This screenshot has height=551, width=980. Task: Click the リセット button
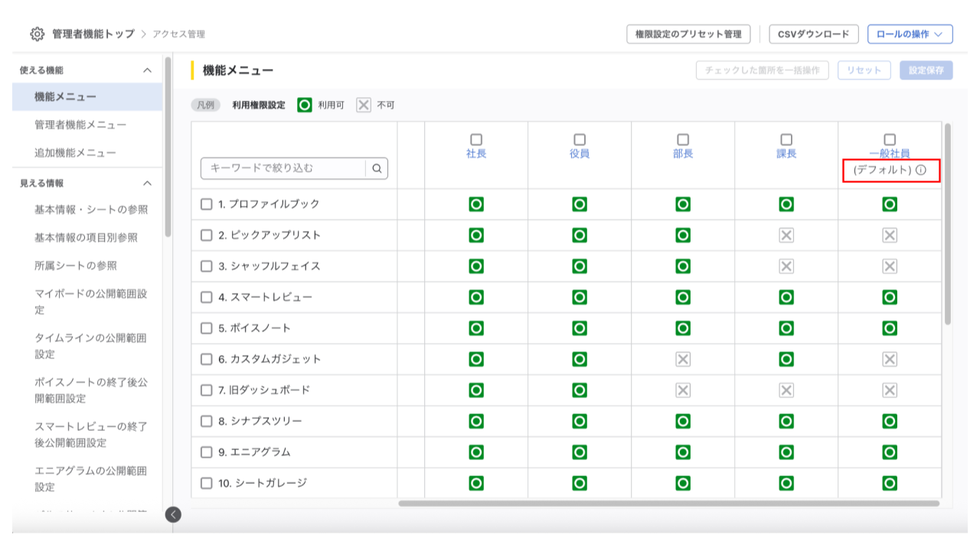click(864, 70)
